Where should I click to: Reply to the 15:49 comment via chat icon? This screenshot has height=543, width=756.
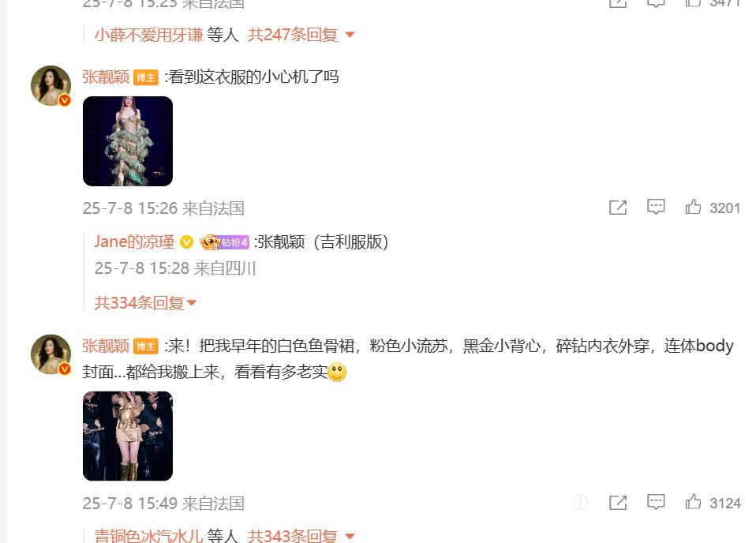[x=656, y=502]
